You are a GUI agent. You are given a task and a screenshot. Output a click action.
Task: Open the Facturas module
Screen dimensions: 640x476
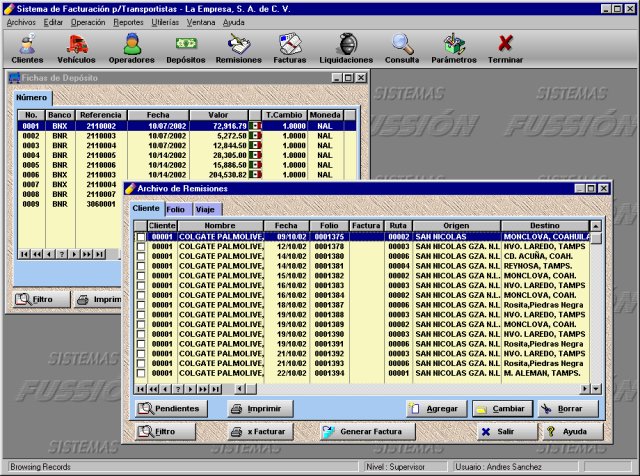pos(290,48)
